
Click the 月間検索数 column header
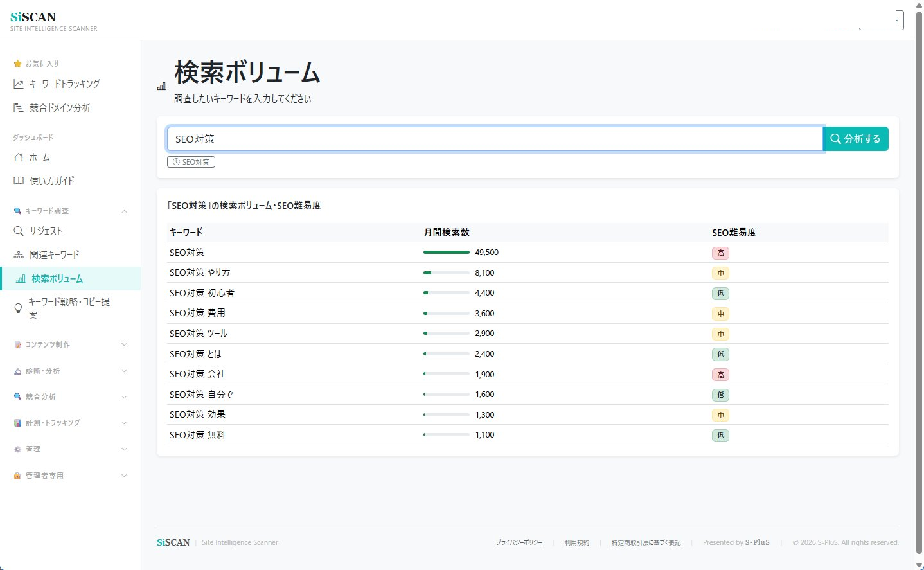click(447, 233)
